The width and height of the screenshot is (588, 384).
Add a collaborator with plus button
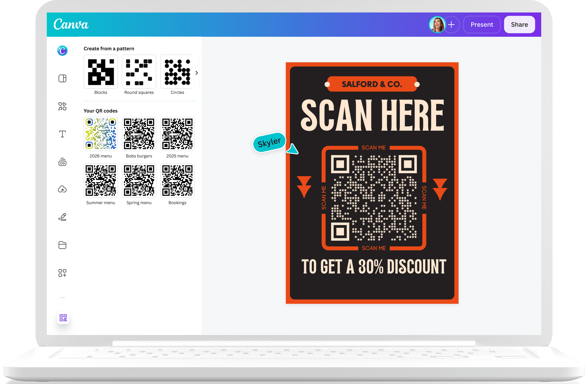[451, 24]
